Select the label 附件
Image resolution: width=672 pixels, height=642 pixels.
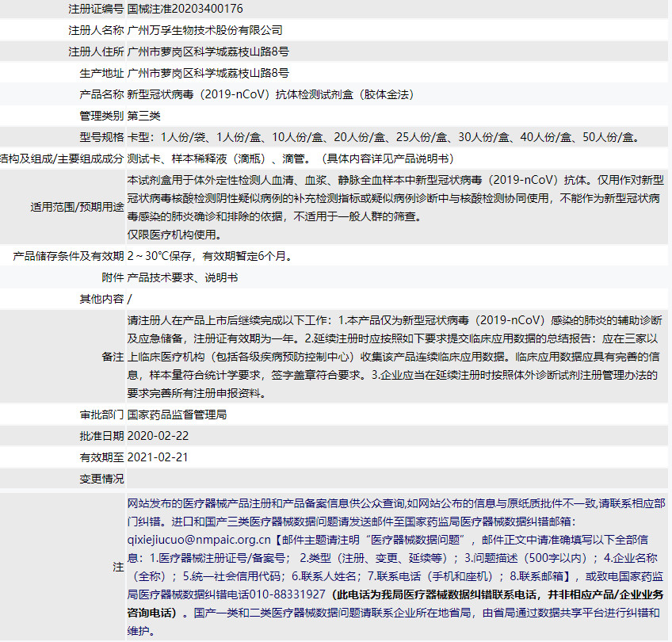tap(113, 277)
